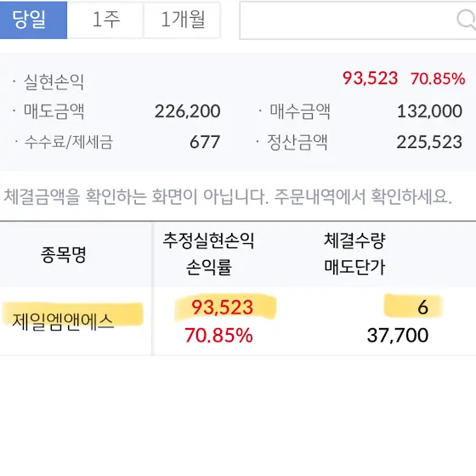Click the 매수금액 value 132,000
Screen dimensions: 476x476
(x=429, y=111)
